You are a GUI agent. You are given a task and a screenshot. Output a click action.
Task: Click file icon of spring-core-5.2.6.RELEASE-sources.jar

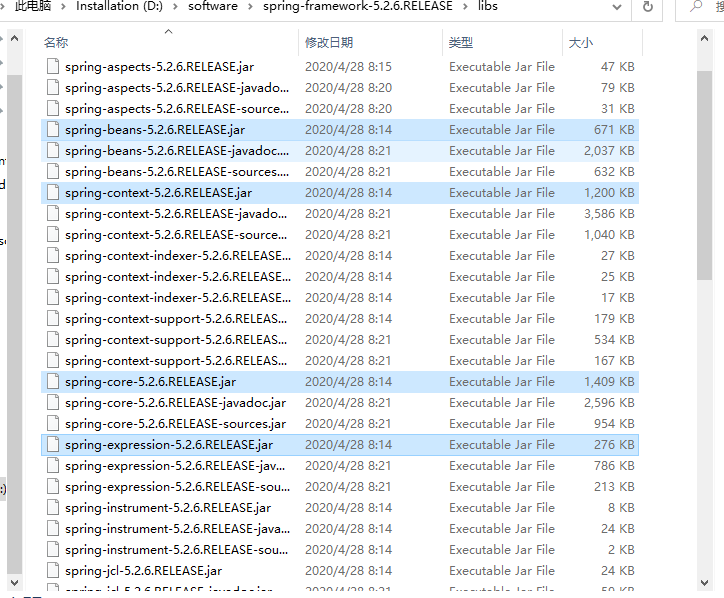(x=53, y=424)
